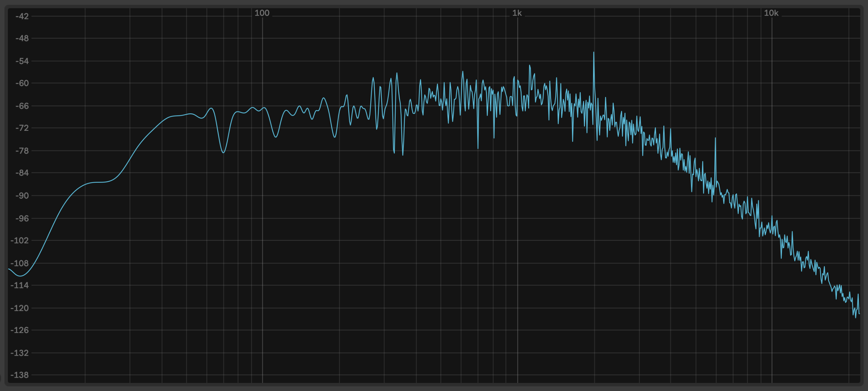Pick the -114 dB level label
Screen dimensions: 868x391
(x=20, y=286)
